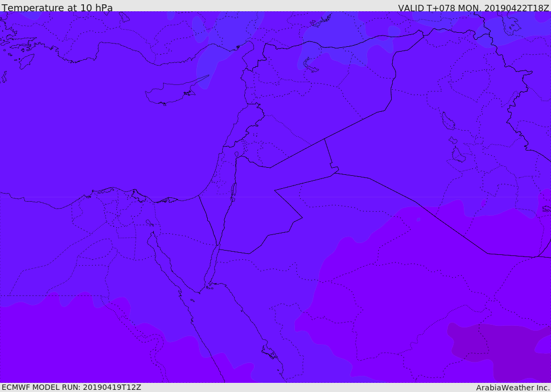Click the 'Temperature at 10 hPa' title text
This screenshot has height=392, width=551.
coord(57,8)
